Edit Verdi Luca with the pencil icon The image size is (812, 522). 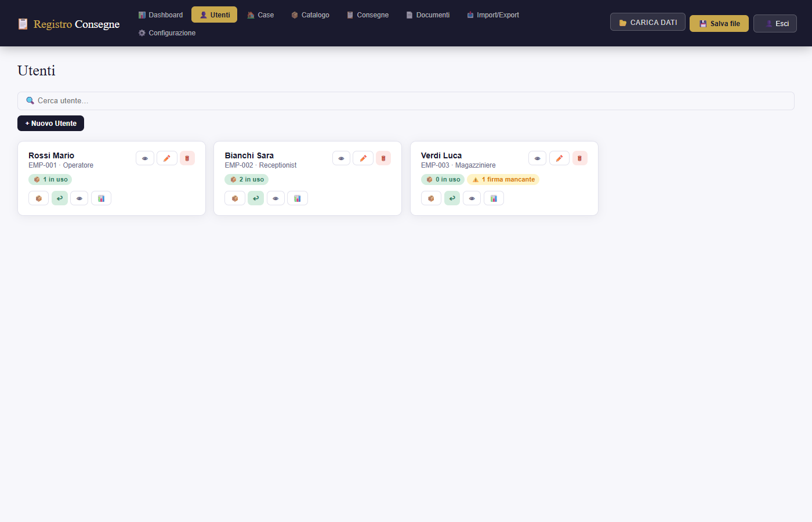[560, 158]
